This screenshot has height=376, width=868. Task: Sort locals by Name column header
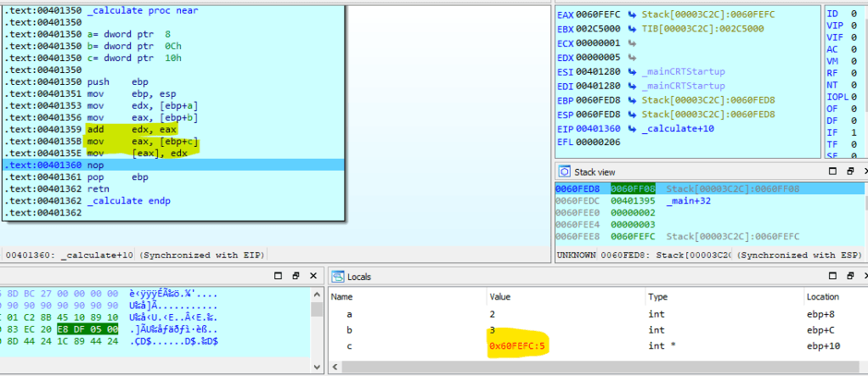click(x=341, y=297)
